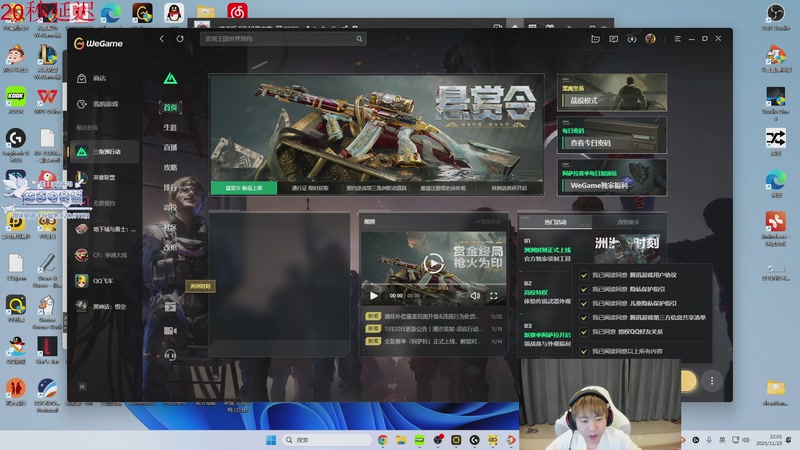Play the video with center play button
This screenshot has width=800, height=450.
[x=433, y=264]
